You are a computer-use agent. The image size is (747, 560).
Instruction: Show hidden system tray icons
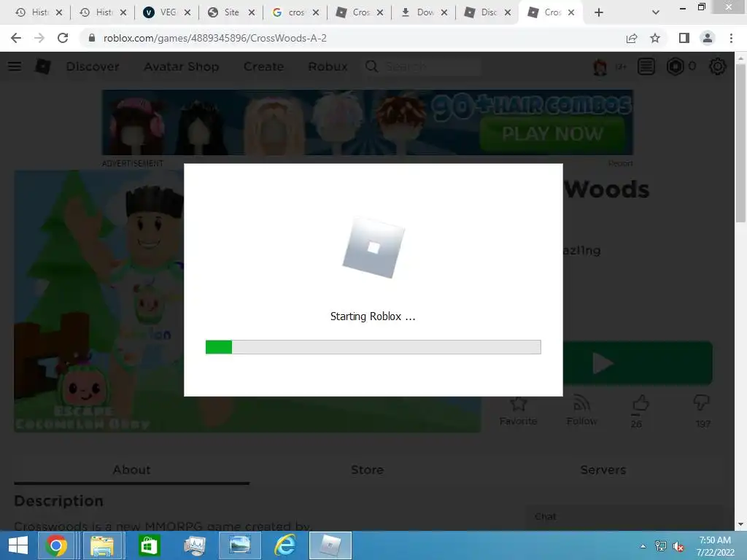[x=643, y=546]
